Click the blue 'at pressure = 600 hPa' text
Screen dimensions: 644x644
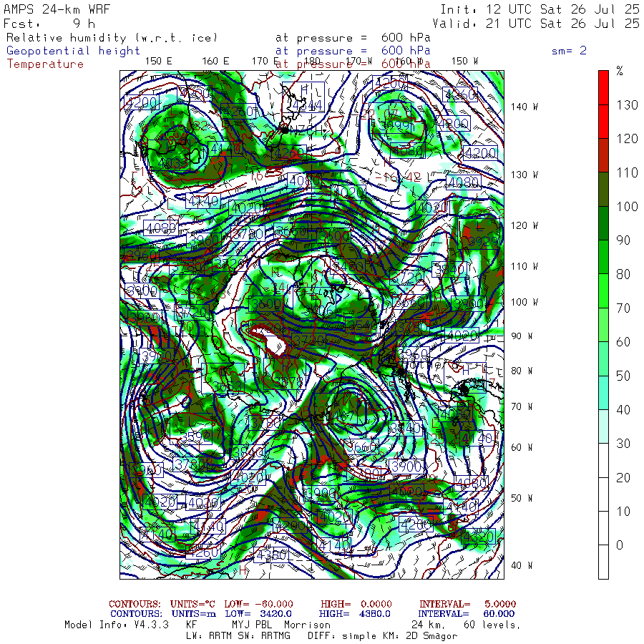point(353,51)
